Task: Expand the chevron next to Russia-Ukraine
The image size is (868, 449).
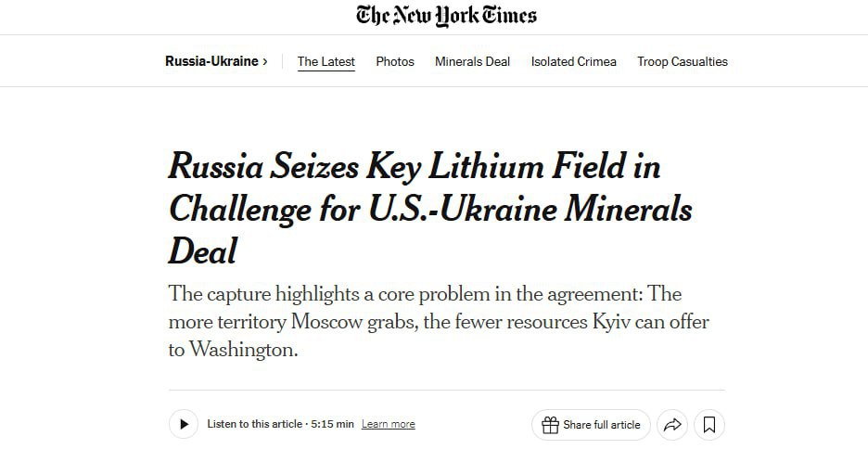Action: pos(265,61)
